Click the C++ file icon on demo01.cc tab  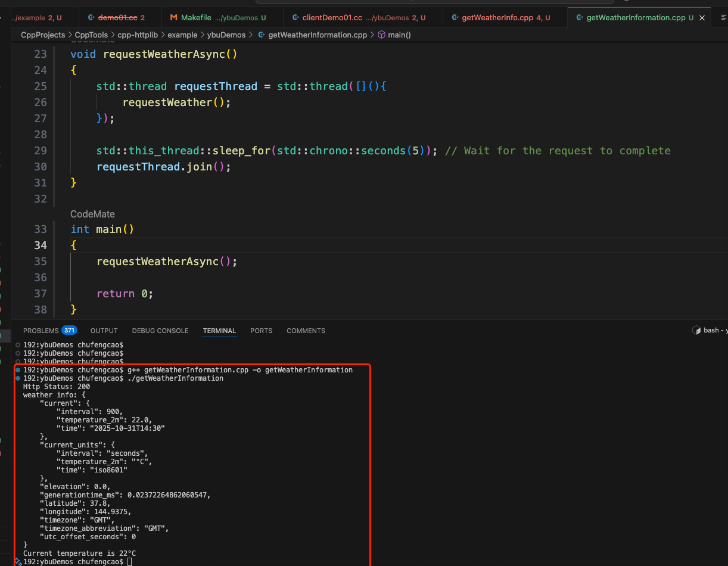(x=91, y=18)
